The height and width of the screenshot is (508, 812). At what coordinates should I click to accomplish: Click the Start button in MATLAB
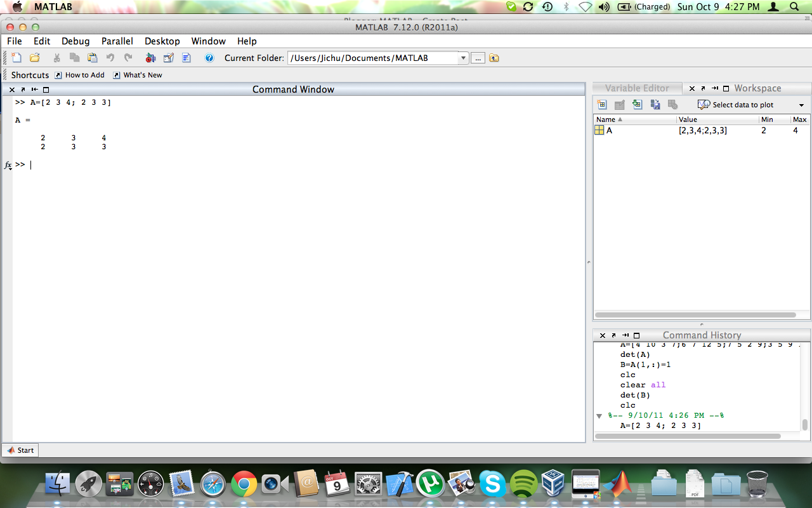pyautogui.click(x=21, y=450)
